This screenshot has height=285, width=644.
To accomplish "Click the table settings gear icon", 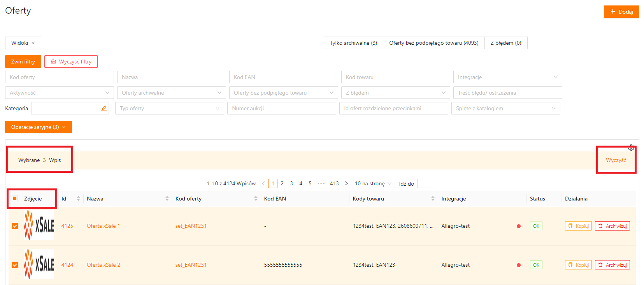I will (631, 148).
